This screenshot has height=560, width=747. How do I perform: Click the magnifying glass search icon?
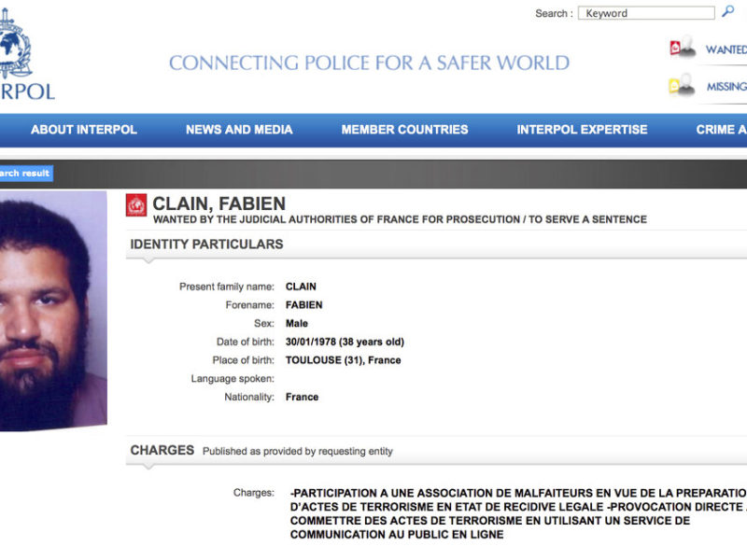tap(728, 12)
